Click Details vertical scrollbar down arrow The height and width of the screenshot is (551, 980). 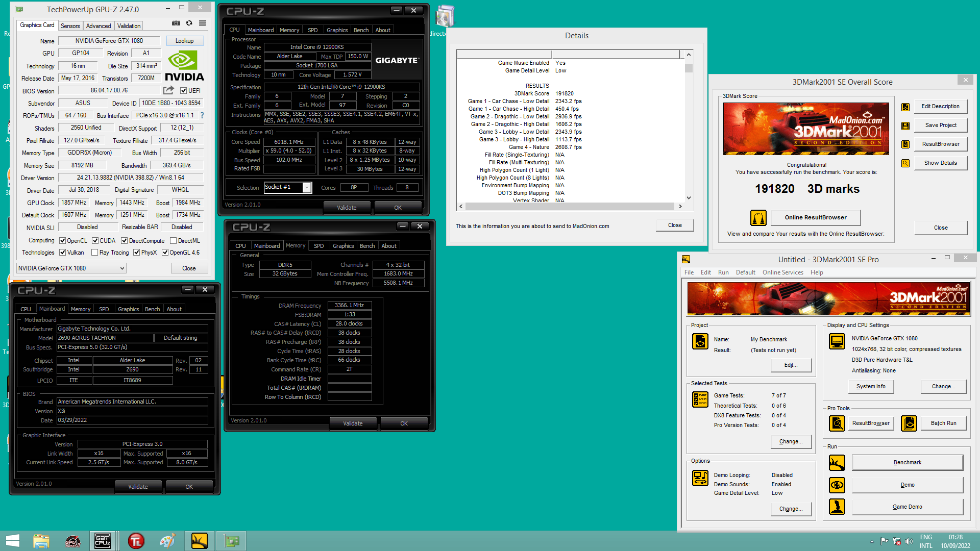(x=689, y=197)
